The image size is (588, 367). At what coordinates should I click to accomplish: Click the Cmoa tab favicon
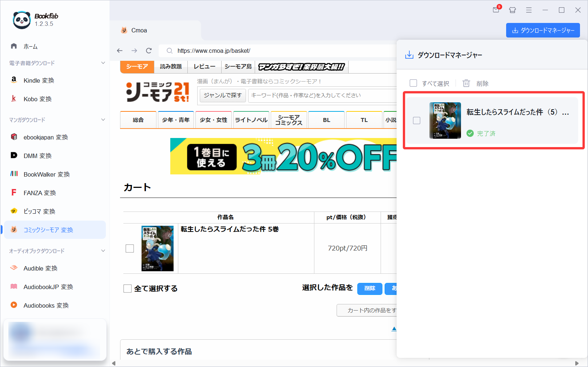124,30
